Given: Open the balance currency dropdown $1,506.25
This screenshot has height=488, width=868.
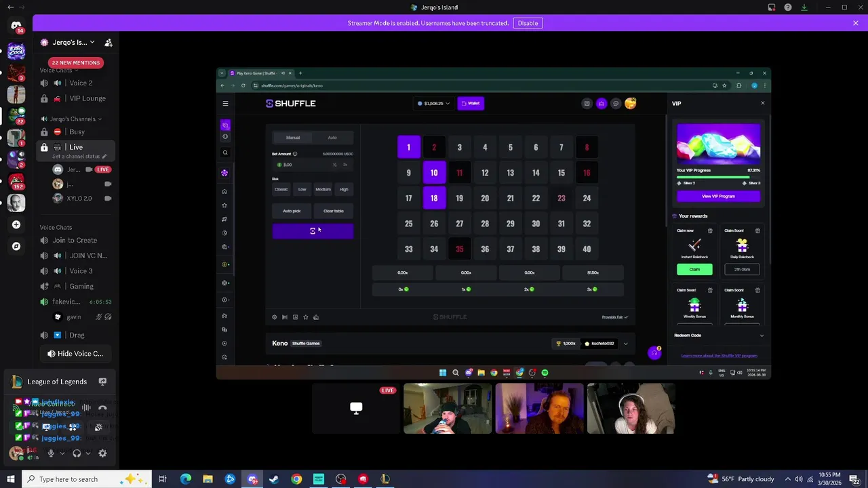Looking at the screenshot, I should coord(433,104).
